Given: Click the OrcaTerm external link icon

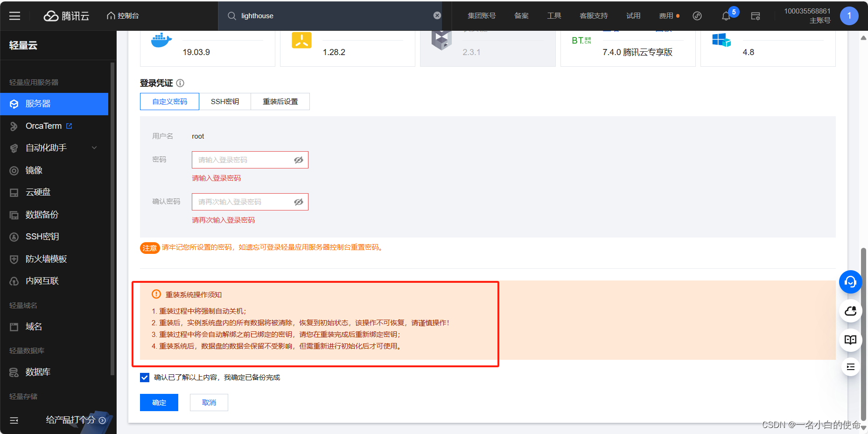Looking at the screenshot, I should coord(70,126).
